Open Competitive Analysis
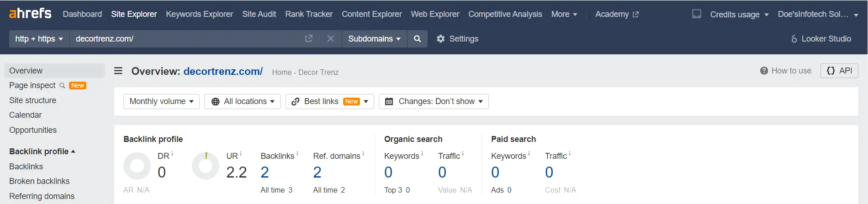868x204 pixels. click(x=505, y=14)
